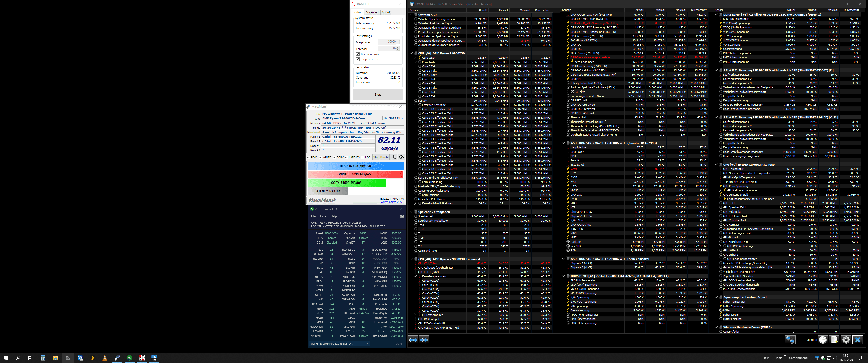This screenshot has width=868, height=363.
Task: Open HWiNFO sensor settings gear icon
Action: tap(846, 340)
